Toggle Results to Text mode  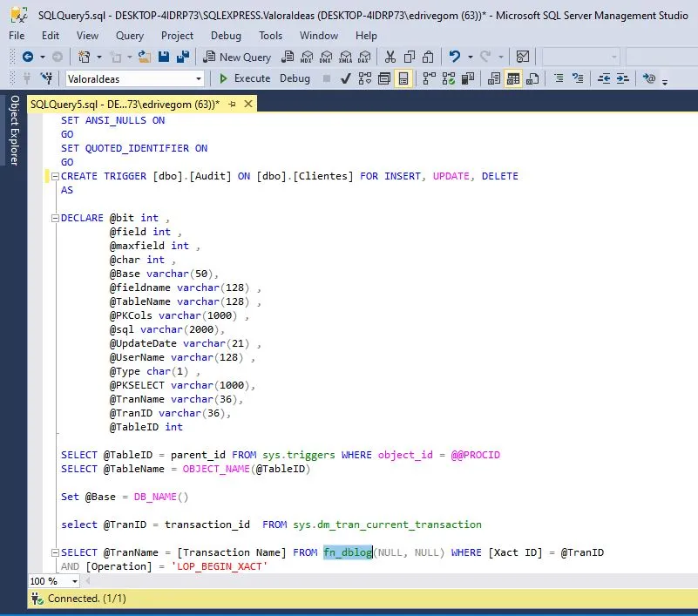click(494, 78)
